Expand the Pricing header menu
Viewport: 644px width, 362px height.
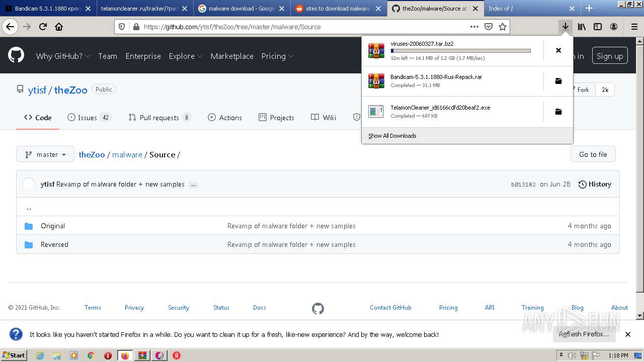pos(278,56)
